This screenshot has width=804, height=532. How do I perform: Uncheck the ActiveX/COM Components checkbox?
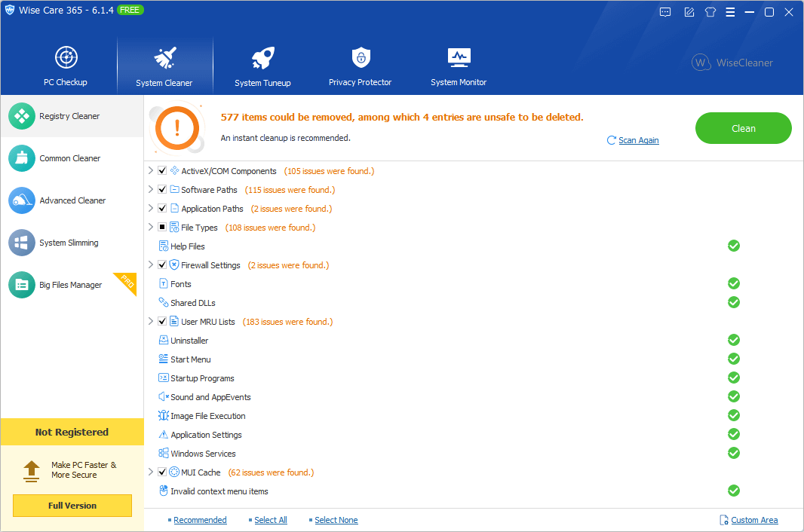pos(162,171)
